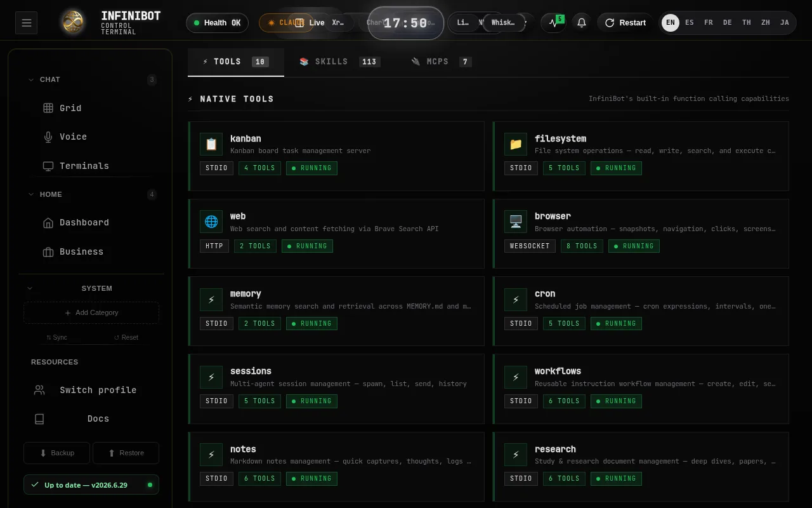
Task: Click the Whisk… pill in the header
Action: click(504, 23)
